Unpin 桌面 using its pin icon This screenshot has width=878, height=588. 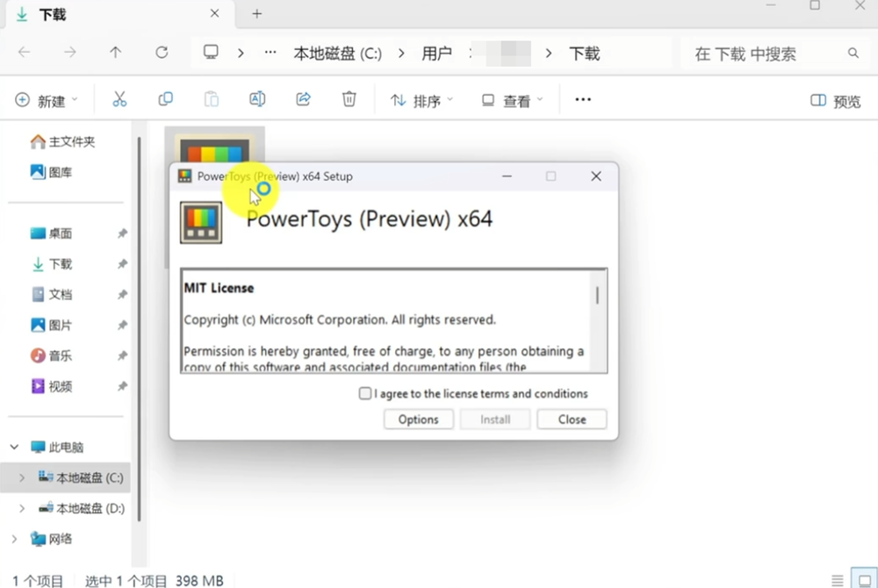[122, 233]
